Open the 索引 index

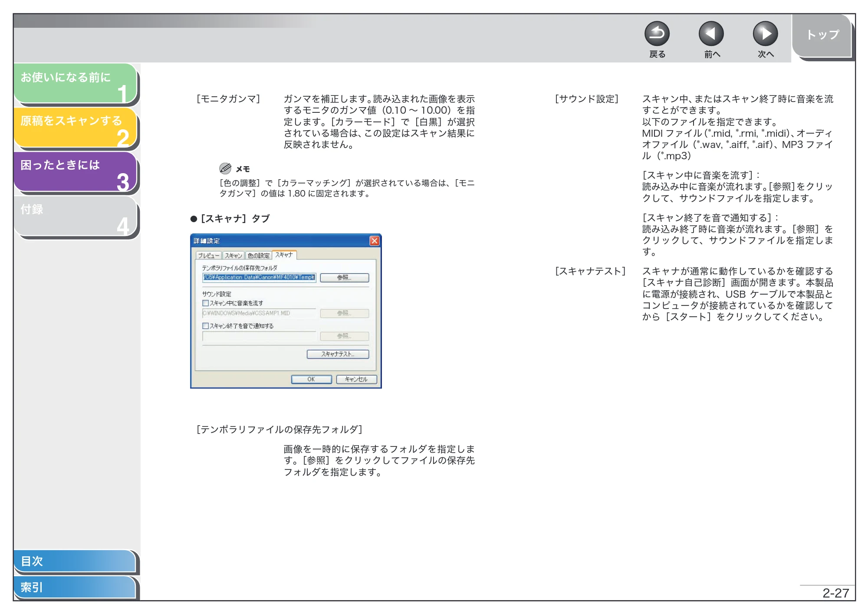point(75,587)
